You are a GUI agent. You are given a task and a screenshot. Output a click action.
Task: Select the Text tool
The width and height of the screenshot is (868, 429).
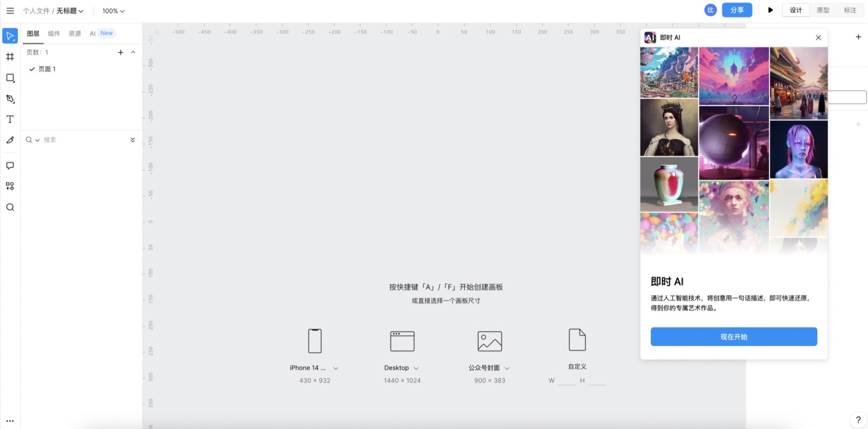(x=10, y=120)
